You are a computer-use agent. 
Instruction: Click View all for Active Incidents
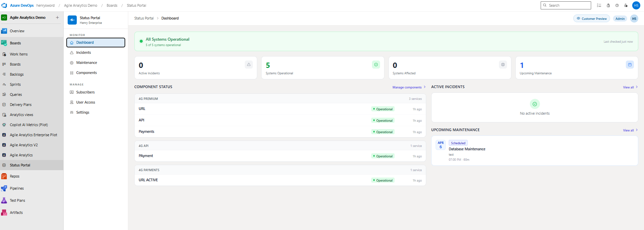[630, 87]
